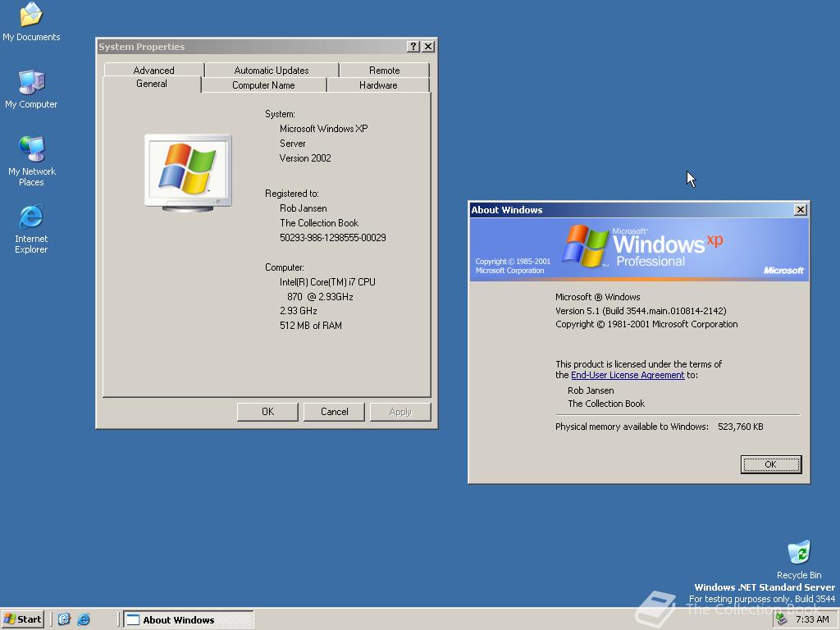Select the Internet Explorer desktop icon
840x630 pixels.
[x=31, y=229]
